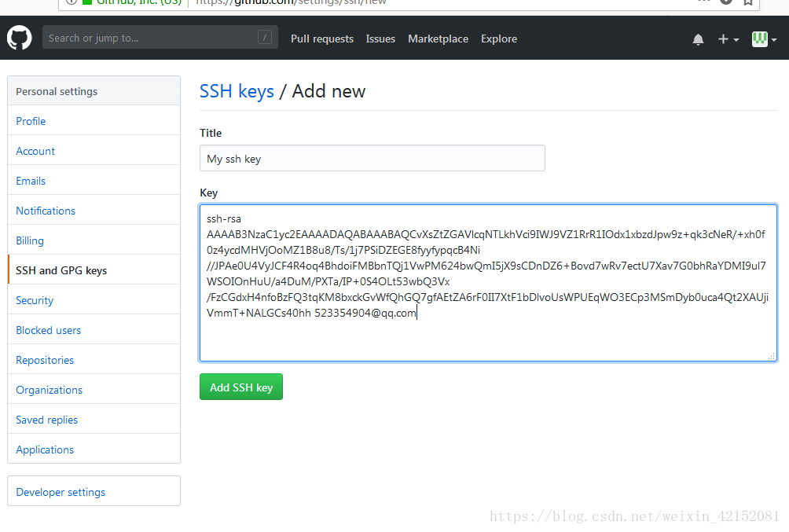The width and height of the screenshot is (789, 532).
Task: Open Saved replies settings
Action: (x=94, y=420)
